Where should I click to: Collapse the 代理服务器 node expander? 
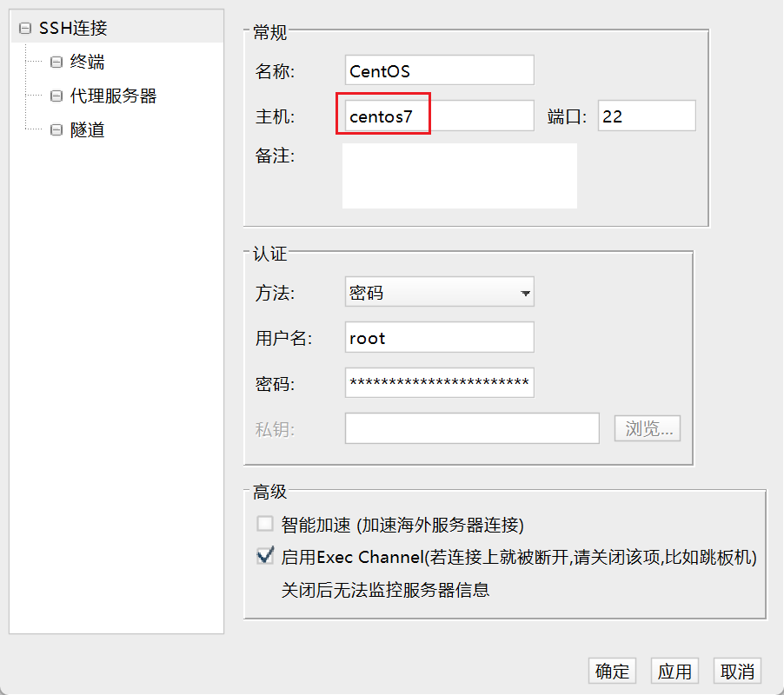(56, 96)
